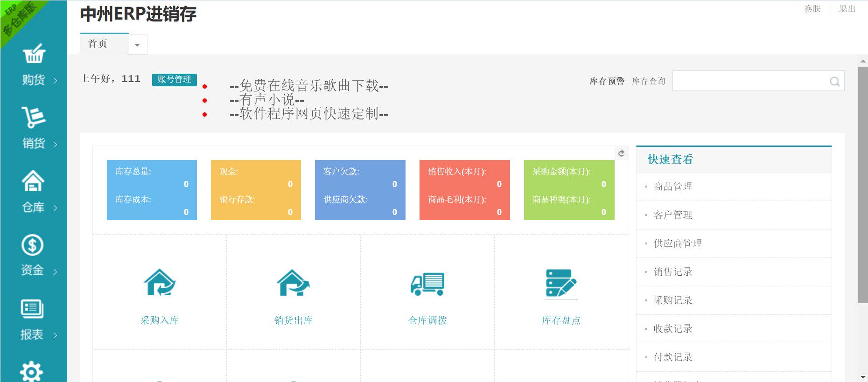Click the green 采购金额(本月) stats card
This screenshot has height=382, width=868.
(x=569, y=190)
